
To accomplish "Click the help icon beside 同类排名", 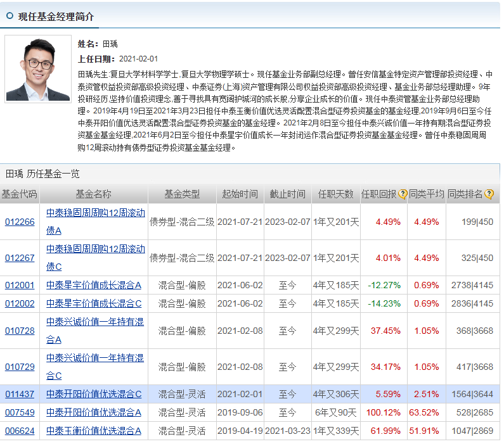I will 489,194.
